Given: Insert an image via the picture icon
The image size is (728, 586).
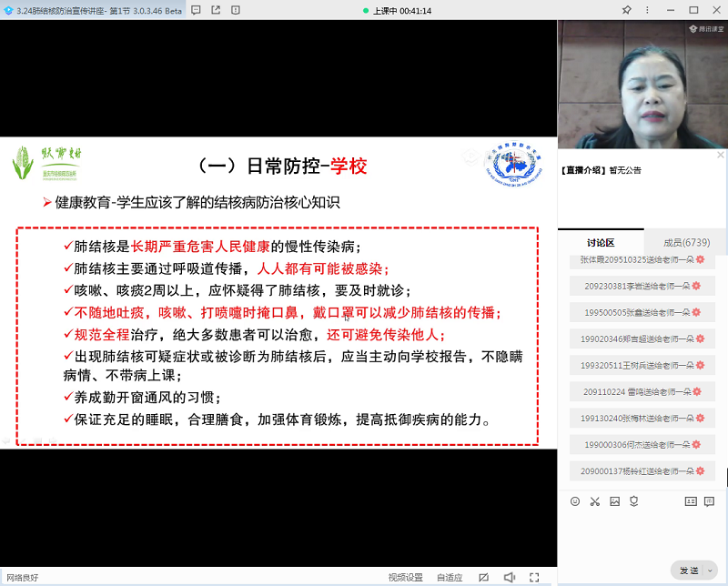Looking at the screenshot, I should click(614, 501).
